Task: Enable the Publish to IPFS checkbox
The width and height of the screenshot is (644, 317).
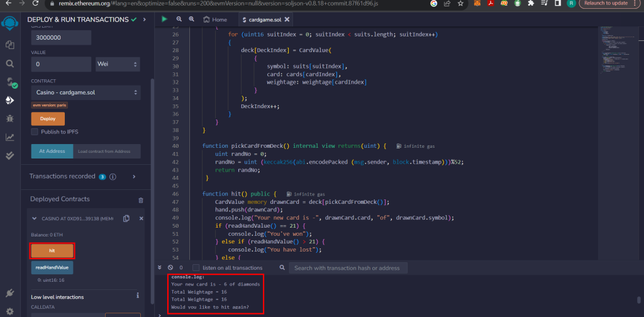Action: tap(35, 132)
